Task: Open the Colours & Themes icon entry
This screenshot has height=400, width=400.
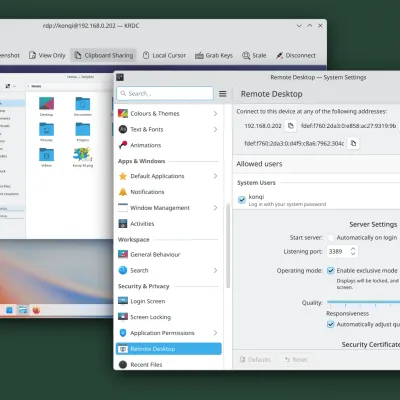Action: click(123, 114)
